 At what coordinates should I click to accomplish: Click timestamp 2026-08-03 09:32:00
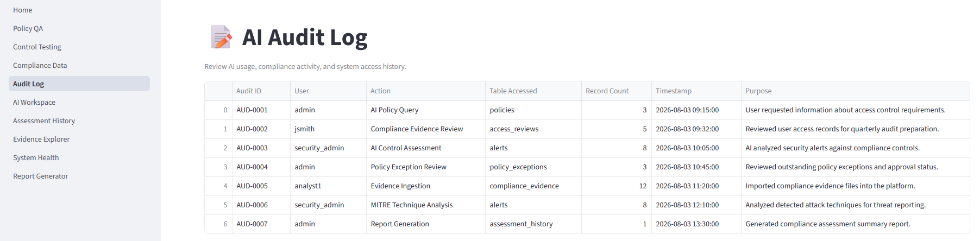696,129
